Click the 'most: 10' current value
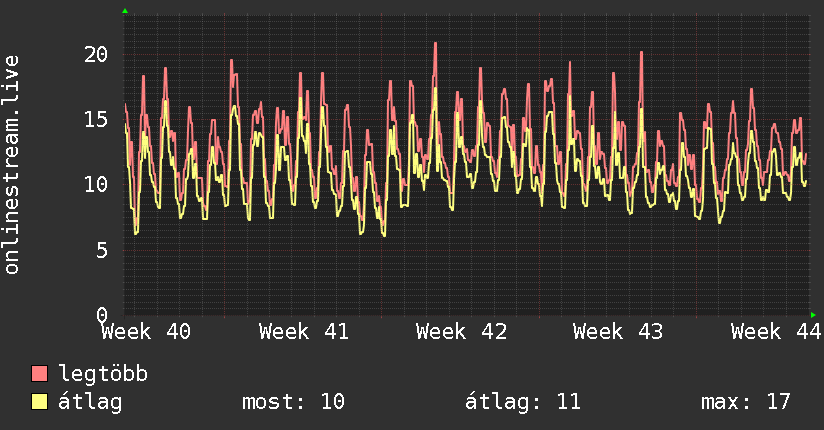Screen dimensions: 824x430 293,402
